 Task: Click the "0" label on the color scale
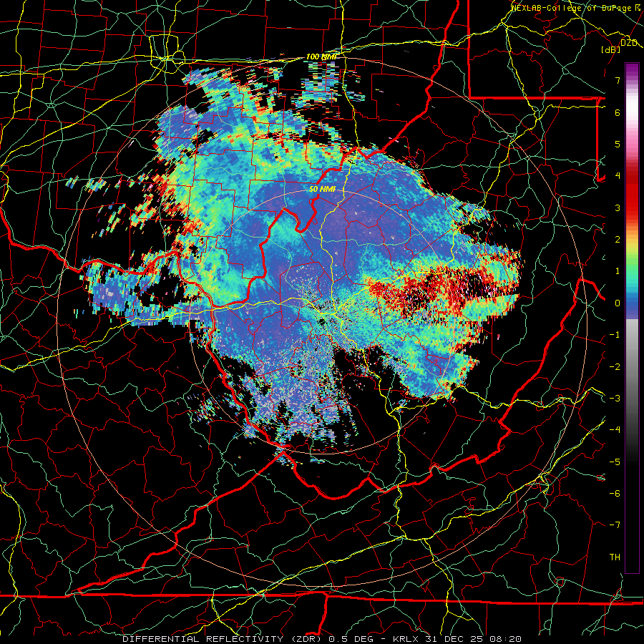[618, 303]
